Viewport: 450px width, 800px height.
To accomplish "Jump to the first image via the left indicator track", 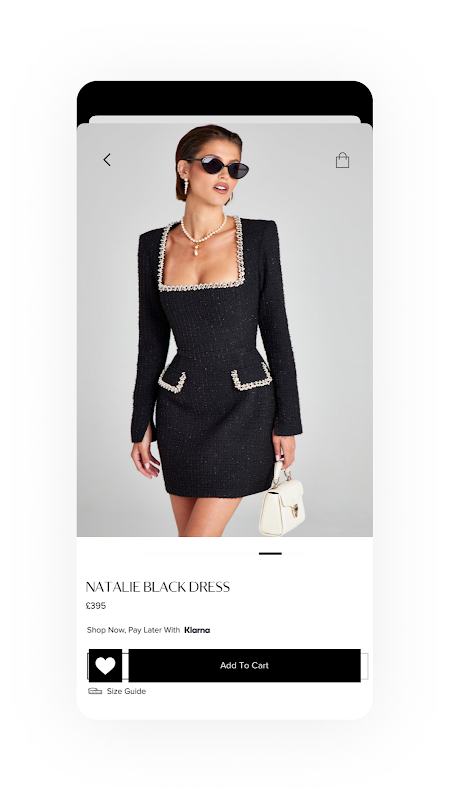I will point(202,554).
